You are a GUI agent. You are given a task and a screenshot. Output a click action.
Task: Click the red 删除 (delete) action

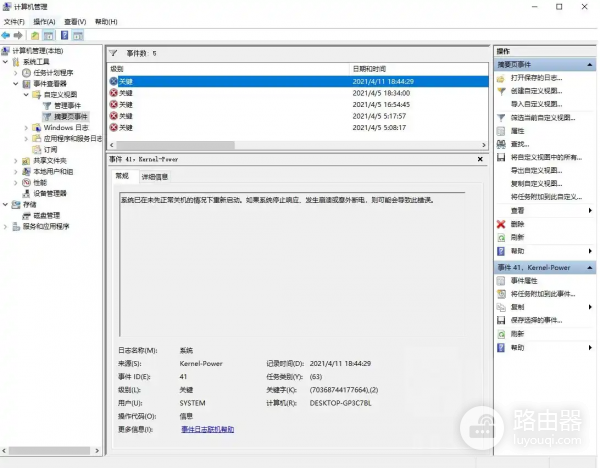[x=517, y=224]
